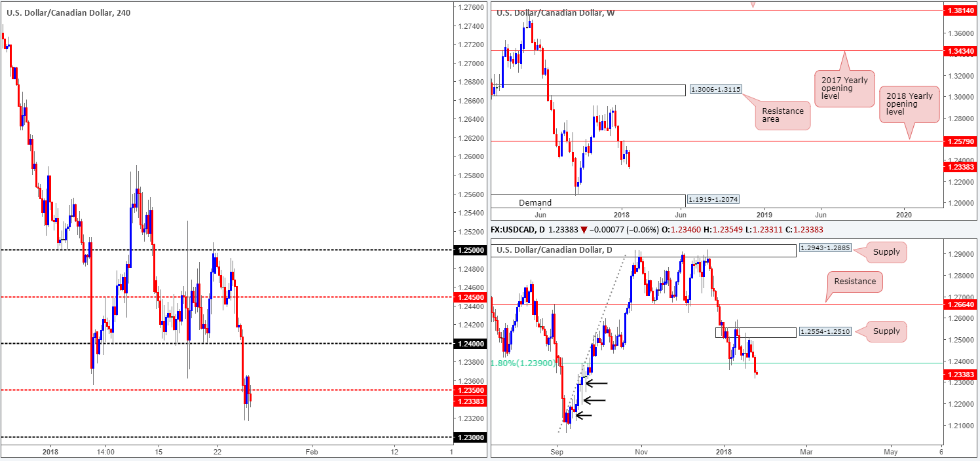Select the 14:00 time axis label
980x461 pixels.
coord(105,452)
